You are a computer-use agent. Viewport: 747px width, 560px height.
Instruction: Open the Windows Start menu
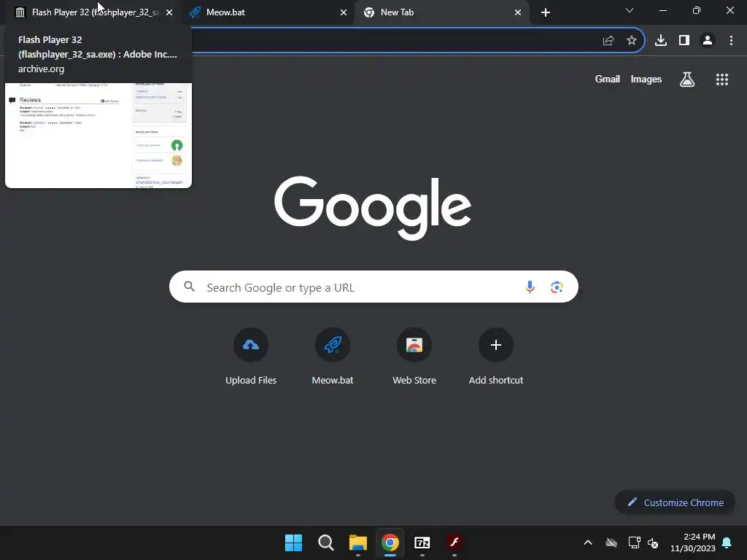[x=293, y=542]
